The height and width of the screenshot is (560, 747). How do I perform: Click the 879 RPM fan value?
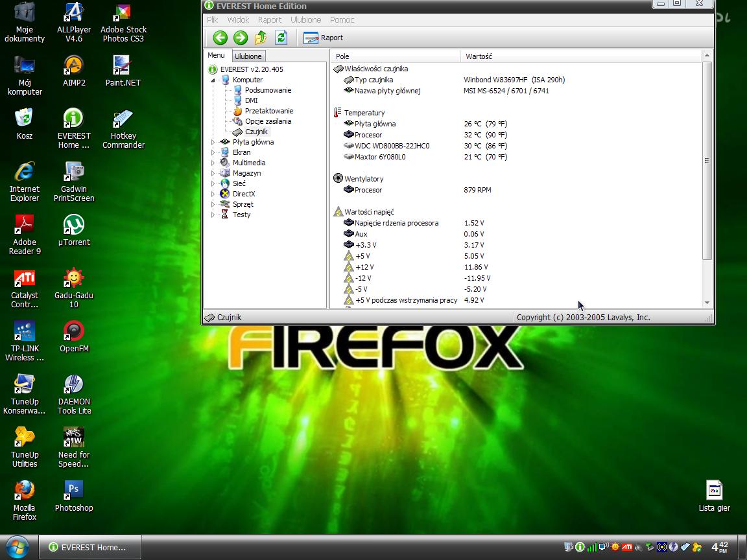477,190
